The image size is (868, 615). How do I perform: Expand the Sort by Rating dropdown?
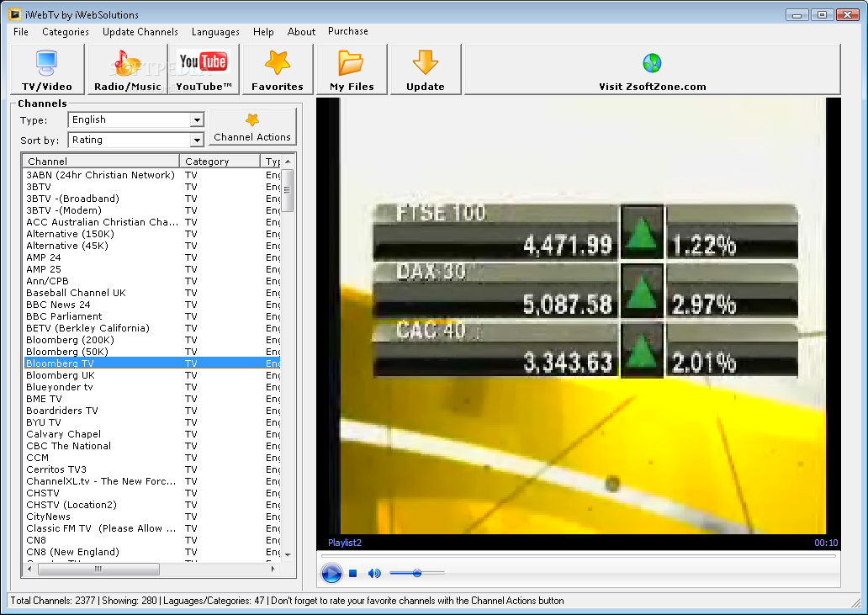point(197,140)
